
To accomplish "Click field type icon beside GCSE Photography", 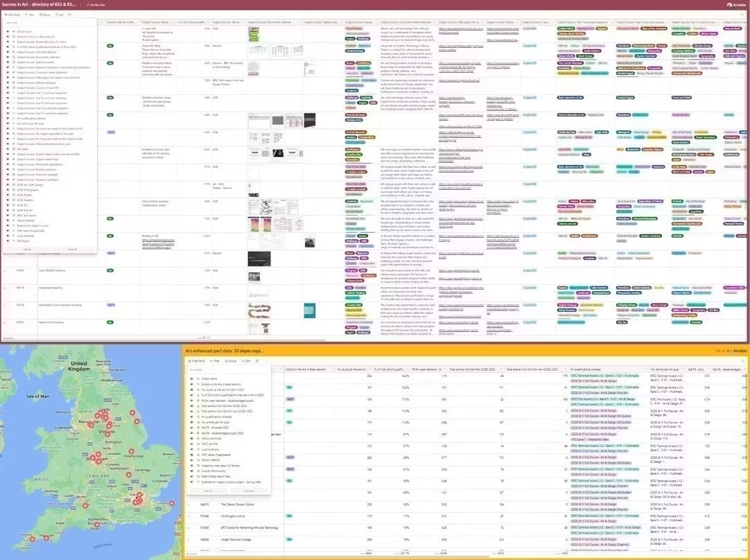I will point(13,190).
